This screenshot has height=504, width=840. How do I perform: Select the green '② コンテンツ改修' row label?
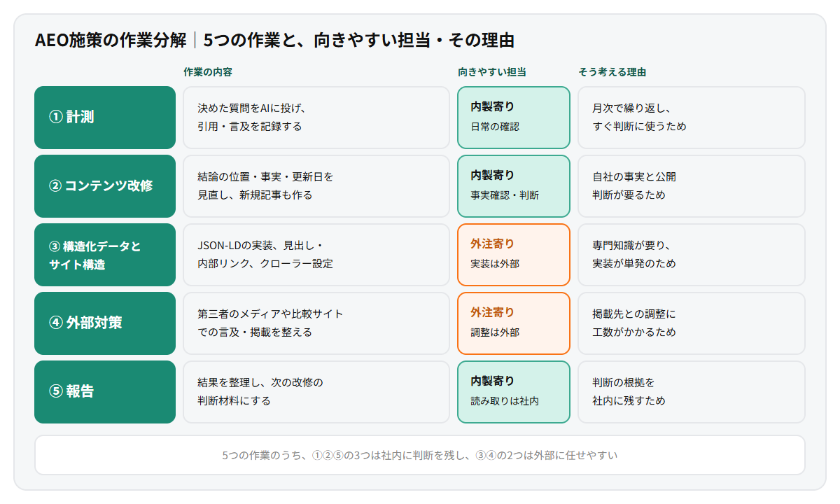tap(105, 186)
